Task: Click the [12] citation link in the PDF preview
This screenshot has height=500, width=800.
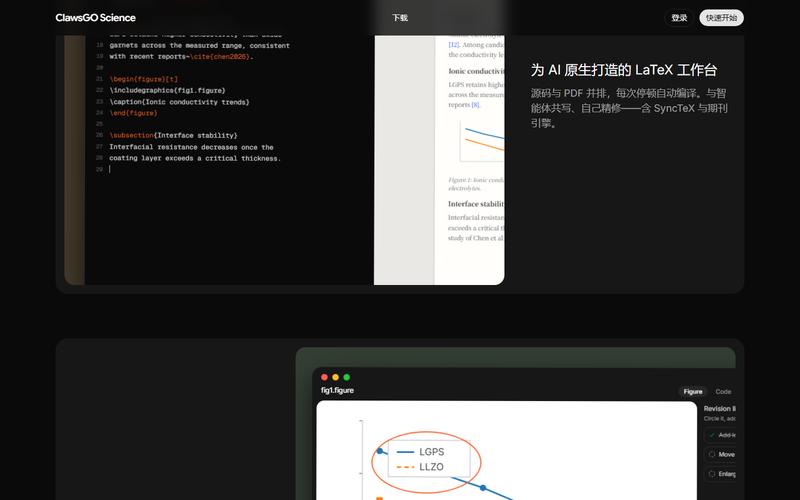Action: pyautogui.click(x=454, y=45)
